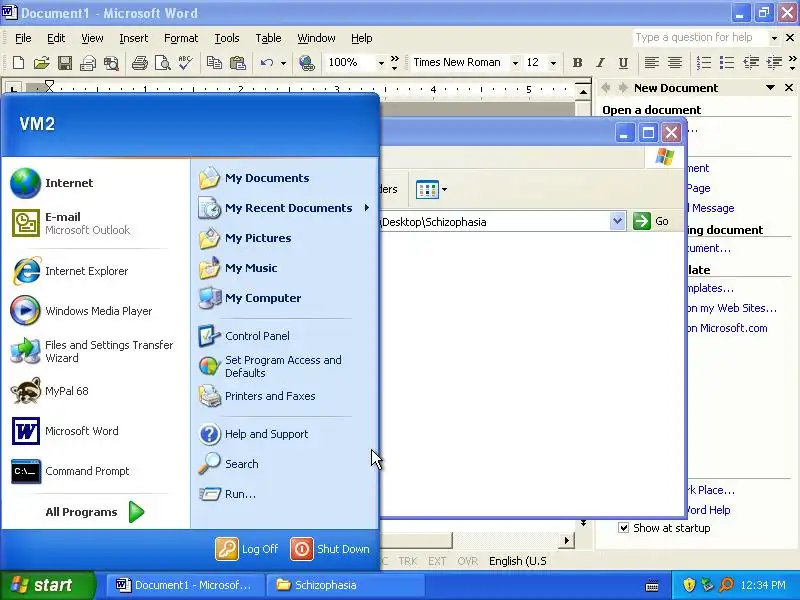This screenshot has width=800, height=600.
Task: Open the font size 12 dropdown
Action: (x=553, y=63)
